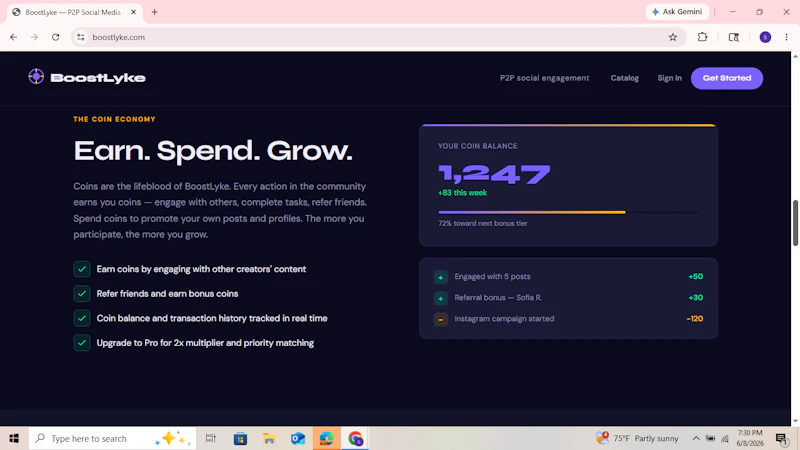Open Microsoft Edge from taskbar

(327, 438)
